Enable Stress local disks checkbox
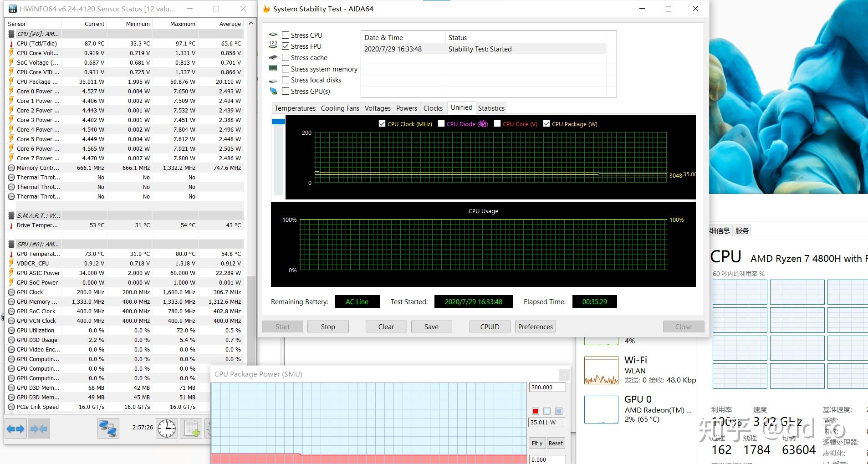Screen dimensions: 868x464 coord(286,80)
